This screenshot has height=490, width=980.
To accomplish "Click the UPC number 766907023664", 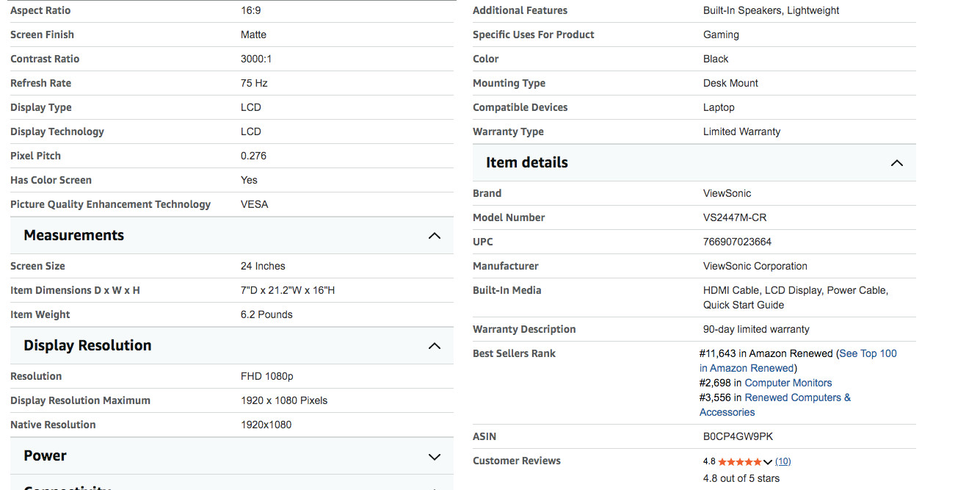I will 737,242.
